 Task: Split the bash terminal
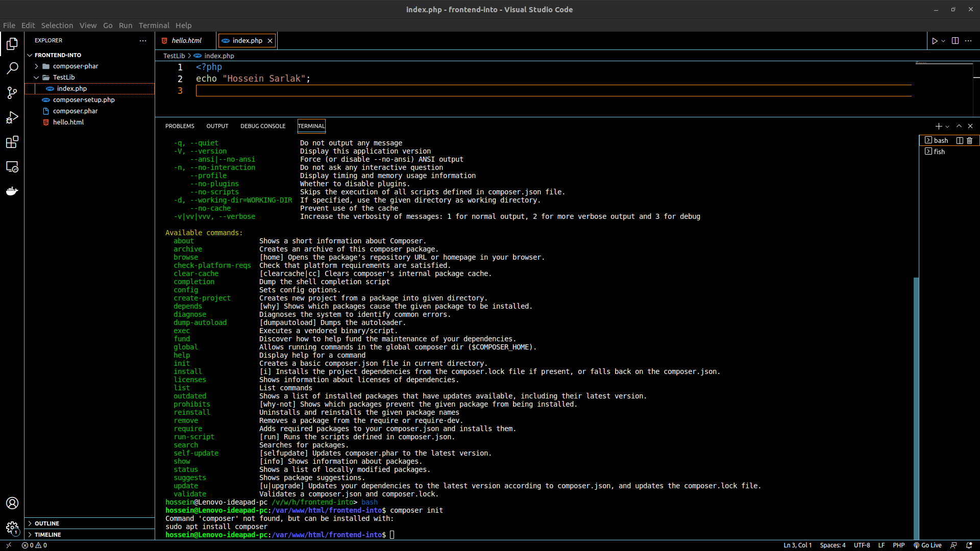pyautogui.click(x=960, y=141)
